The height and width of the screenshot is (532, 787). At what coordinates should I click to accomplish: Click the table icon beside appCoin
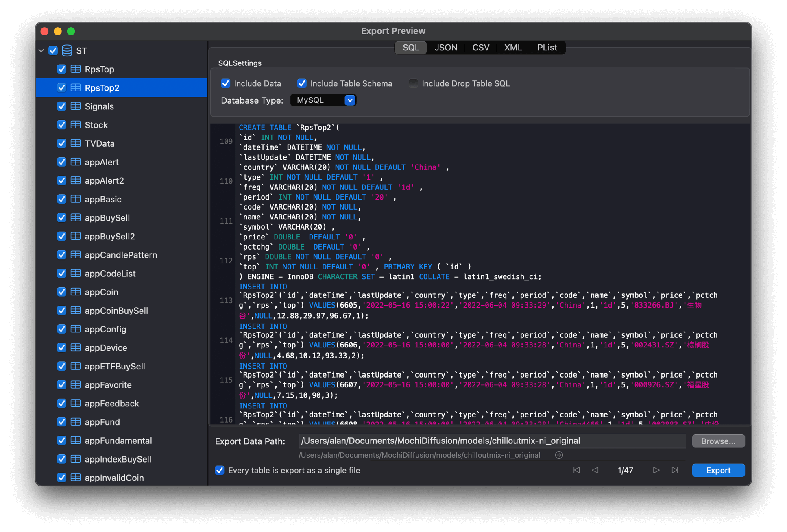pos(76,292)
